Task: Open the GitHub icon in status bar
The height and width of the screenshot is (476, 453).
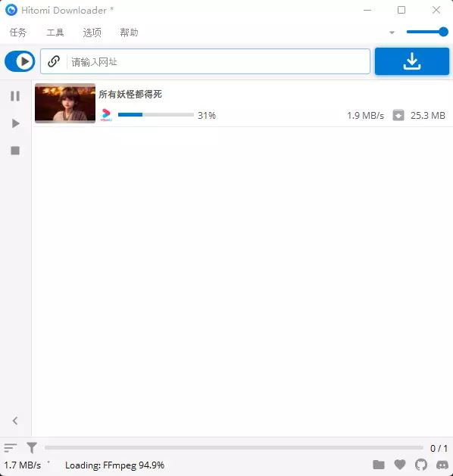Action: [420, 465]
